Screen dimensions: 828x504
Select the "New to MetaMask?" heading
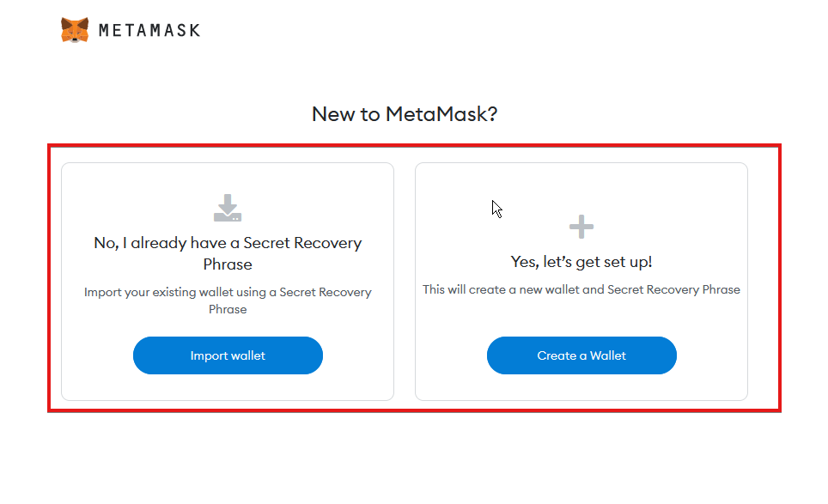pos(405,114)
